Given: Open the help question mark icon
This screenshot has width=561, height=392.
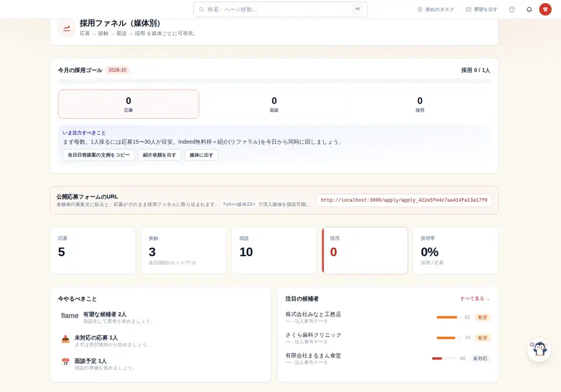Looking at the screenshot, I should click(x=512, y=10).
